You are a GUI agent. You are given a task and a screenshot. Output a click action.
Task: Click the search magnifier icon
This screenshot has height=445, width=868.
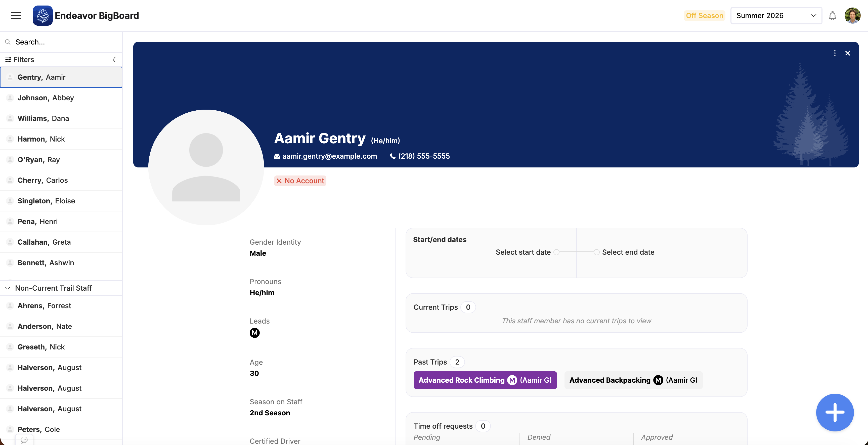click(x=8, y=42)
